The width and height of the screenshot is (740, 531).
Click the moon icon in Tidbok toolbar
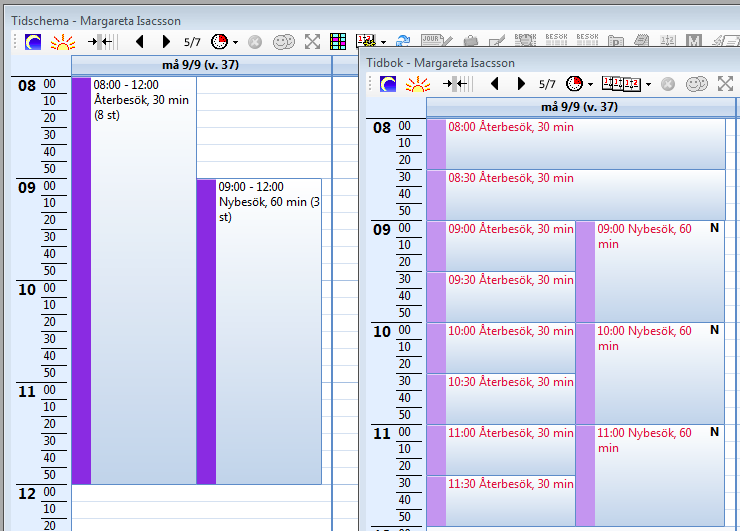(x=388, y=84)
